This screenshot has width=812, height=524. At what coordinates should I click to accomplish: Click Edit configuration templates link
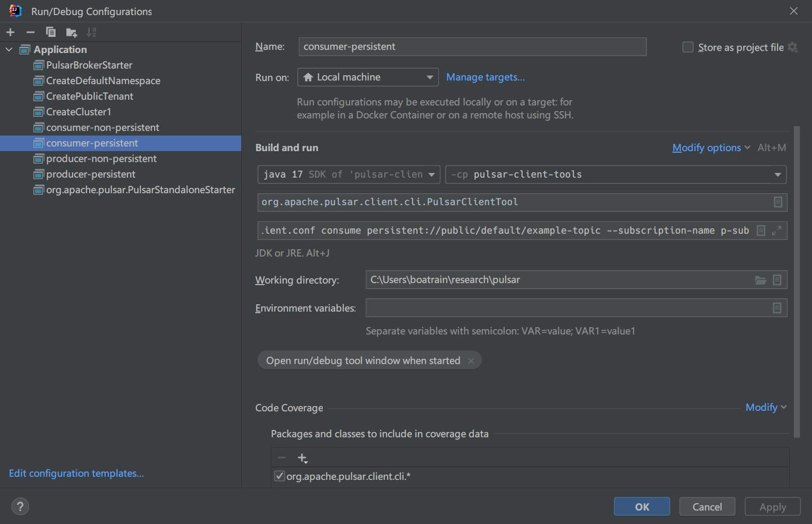[x=76, y=473]
